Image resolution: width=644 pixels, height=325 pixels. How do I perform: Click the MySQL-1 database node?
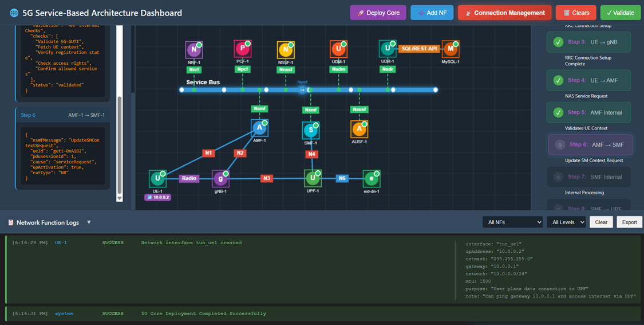coord(451,49)
